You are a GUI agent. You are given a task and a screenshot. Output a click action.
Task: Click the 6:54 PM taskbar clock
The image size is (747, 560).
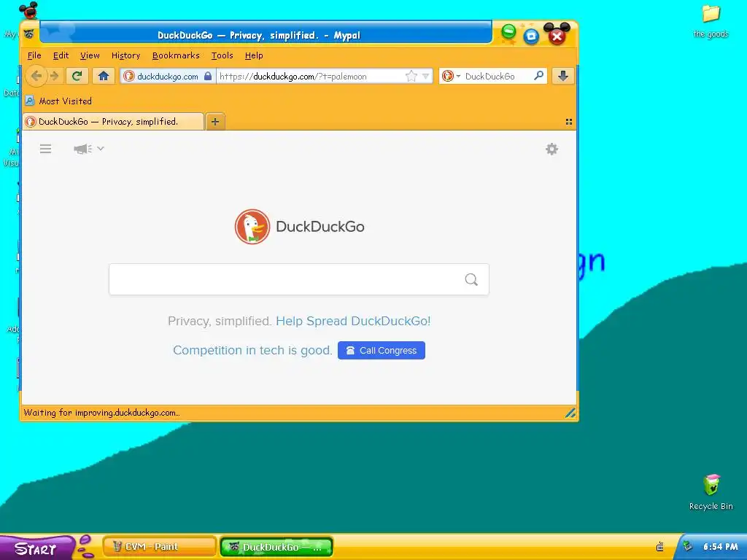point(720,547)
